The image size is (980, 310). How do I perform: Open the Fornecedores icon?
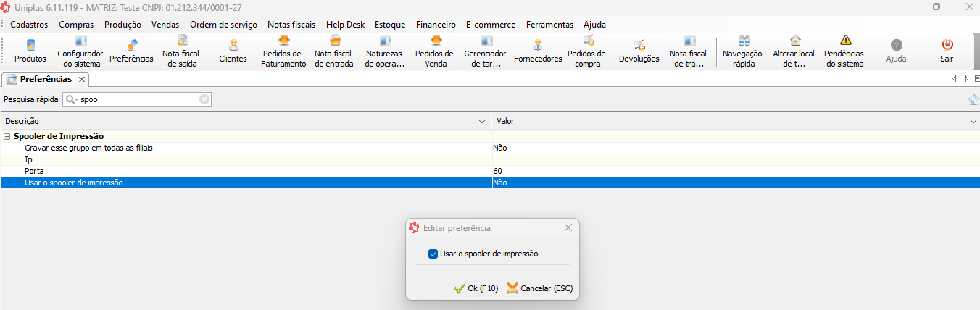click(538, 51)
